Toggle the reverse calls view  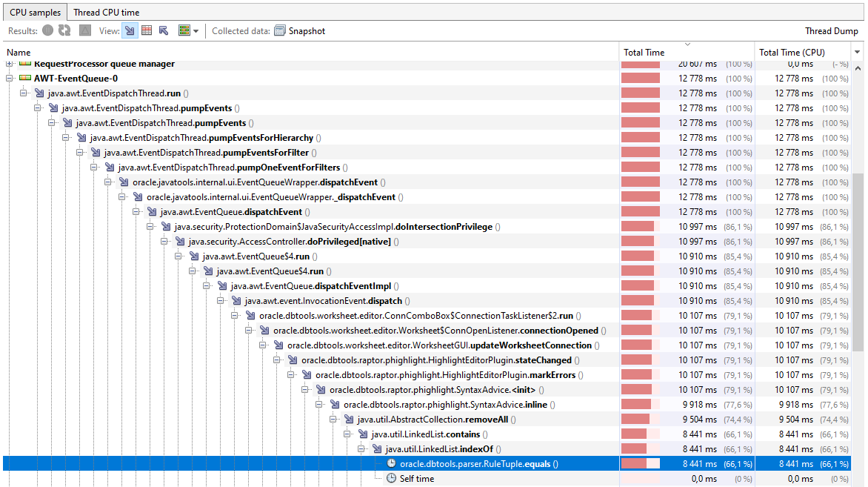tap(163, 30)
